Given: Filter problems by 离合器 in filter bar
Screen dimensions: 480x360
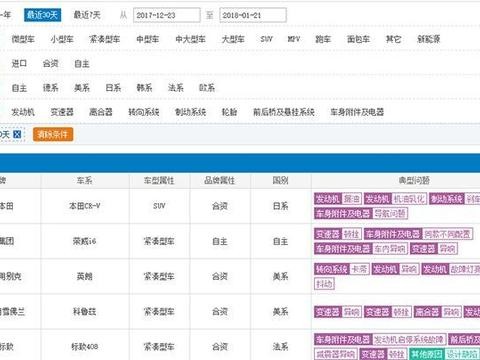Looking at the screenshot, I should point(101,112).
